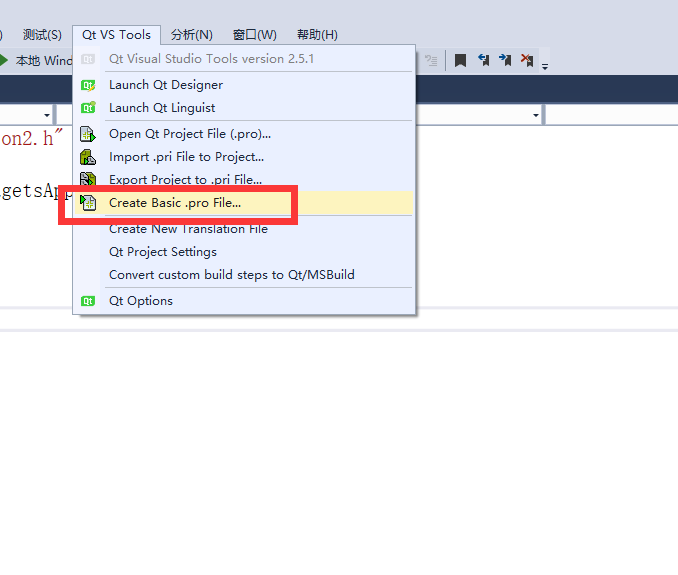Expand the right navigation bar dropdown
The width and height of the screenshot is (678, 575).
point(536,115)
